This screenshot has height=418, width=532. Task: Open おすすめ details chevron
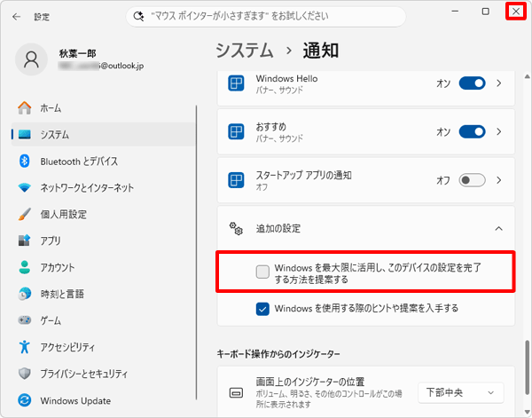coord(498,131)
